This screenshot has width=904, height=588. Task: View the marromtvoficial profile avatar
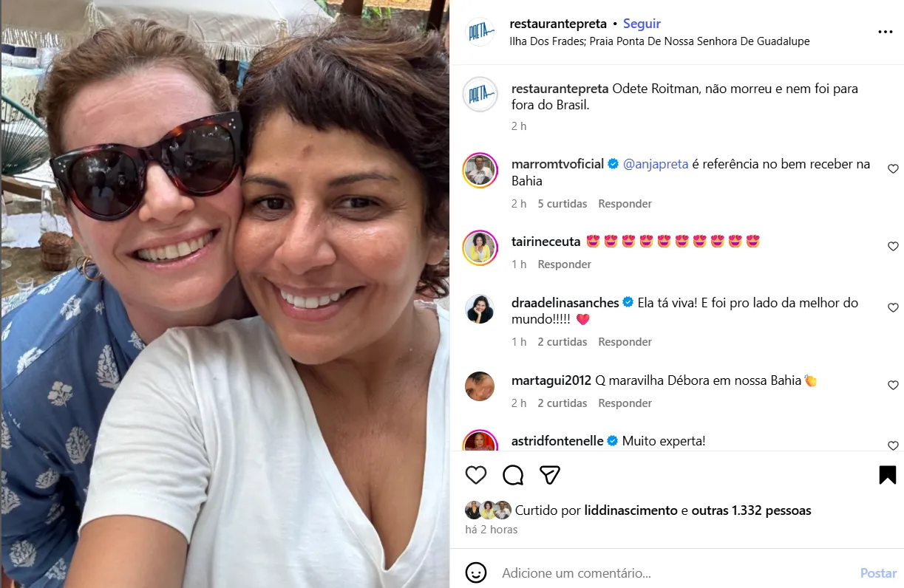pyautogui.click(x=479, y=170)
